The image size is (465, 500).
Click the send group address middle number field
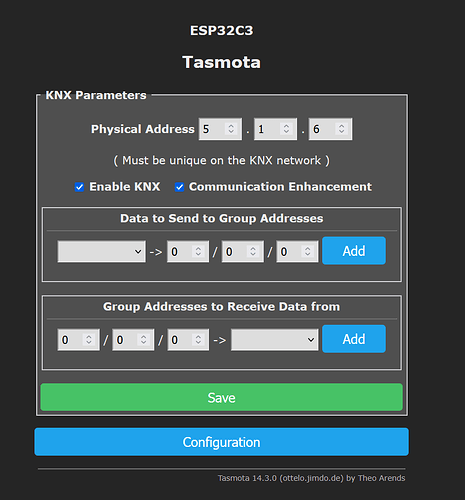pyautogui.click(x=243, y=251)
